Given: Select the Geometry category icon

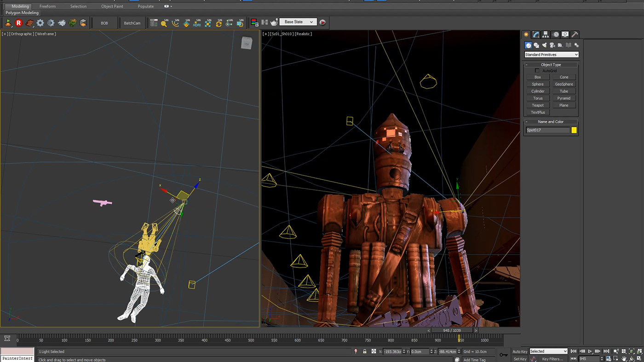Looking at the screenshot, I should tap(529, 45).
